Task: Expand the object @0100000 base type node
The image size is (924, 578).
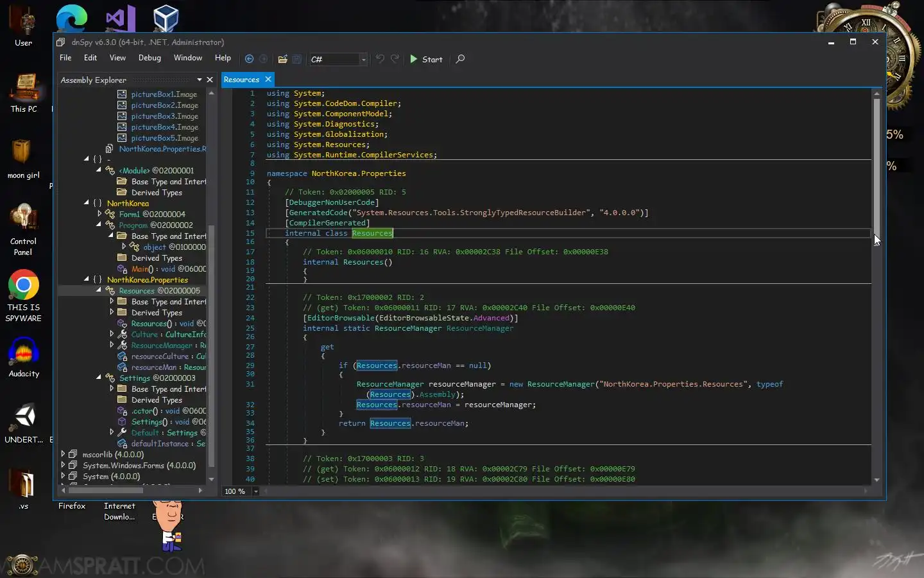Action: point(124,247)
